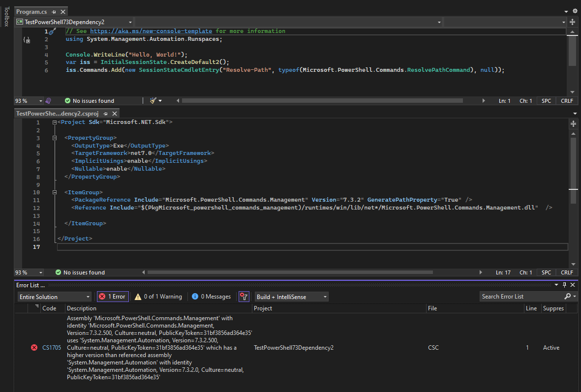Click the IntelliCode purple icon in Program.cs status bar
The width and height of the screenshot is (581, 392).
(48, 101)
